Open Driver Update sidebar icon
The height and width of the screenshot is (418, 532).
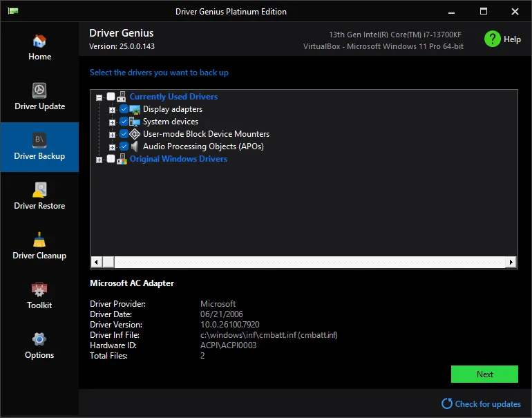click(x=39, y=91)
